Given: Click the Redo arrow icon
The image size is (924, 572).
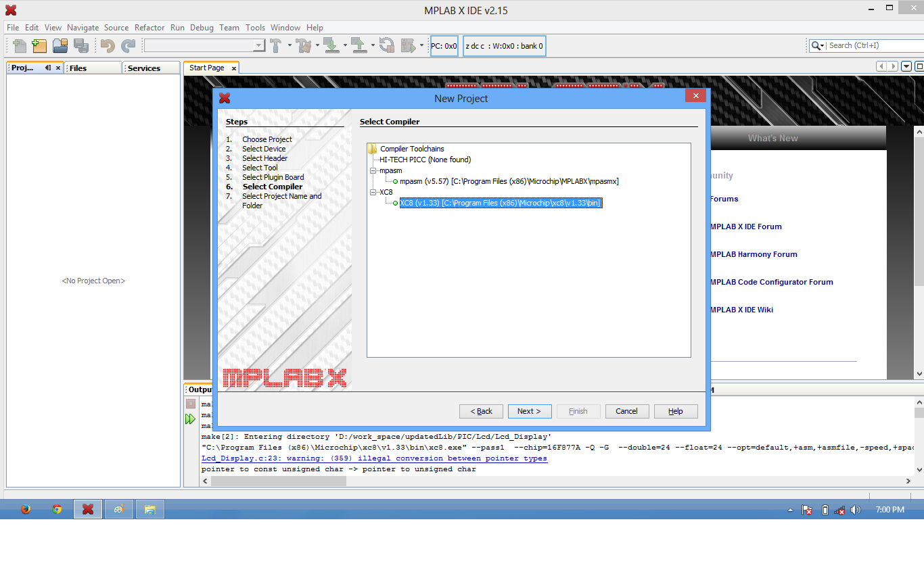Looking at the screenshot, I should [x=128, y=46].
